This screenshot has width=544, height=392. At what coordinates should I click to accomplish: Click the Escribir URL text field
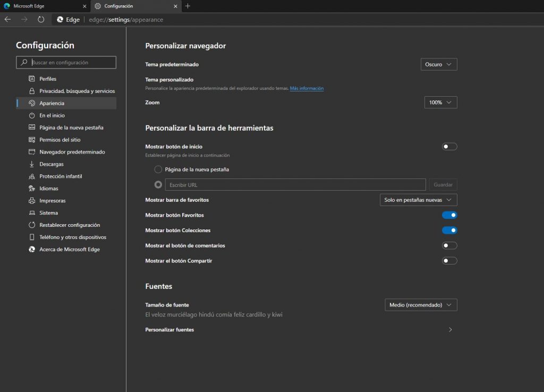[295, 184]
